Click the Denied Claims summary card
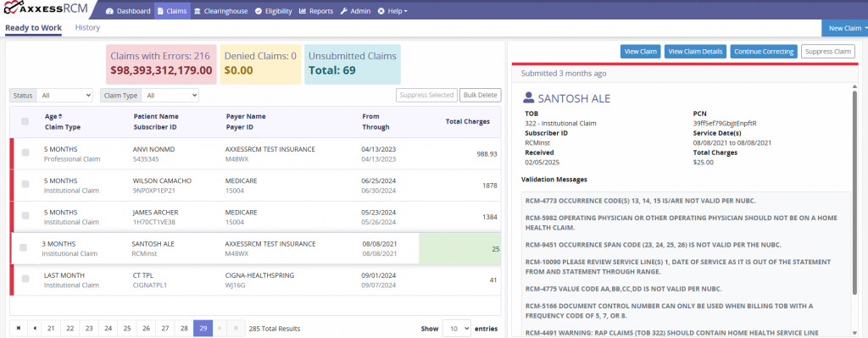 point(260,64)
